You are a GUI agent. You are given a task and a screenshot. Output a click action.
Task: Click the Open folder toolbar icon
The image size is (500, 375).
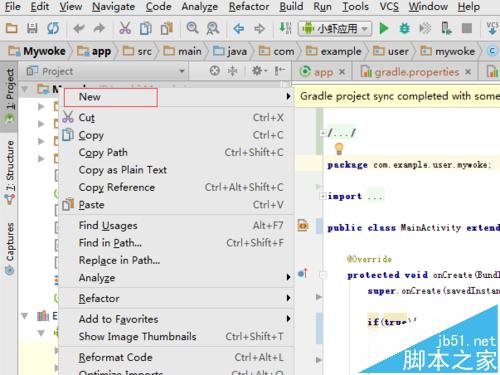click(12, 28)
